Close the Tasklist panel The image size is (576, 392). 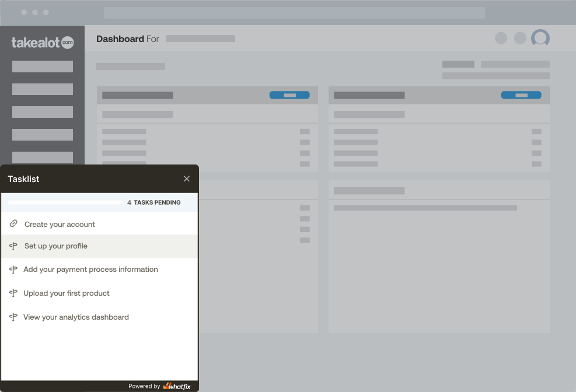click(x=187, y=178)
